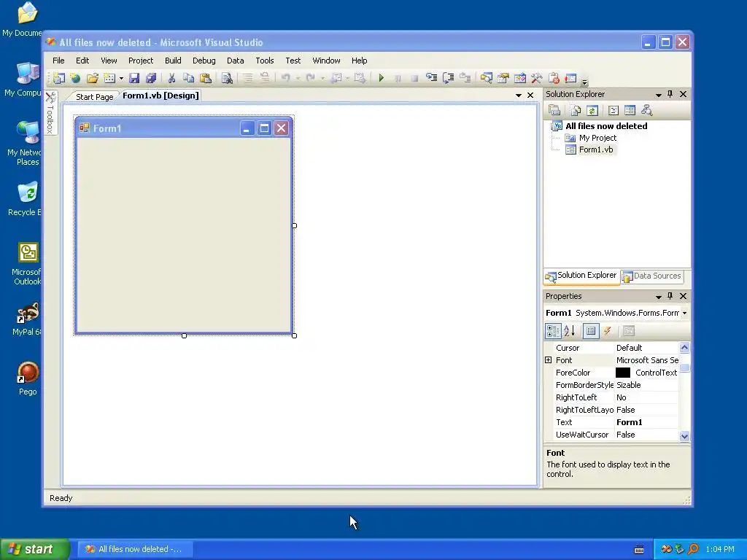The image size is (747, 560).
Task: Toggle Categorized view in Properties
Action: click(x=553, y=331)
